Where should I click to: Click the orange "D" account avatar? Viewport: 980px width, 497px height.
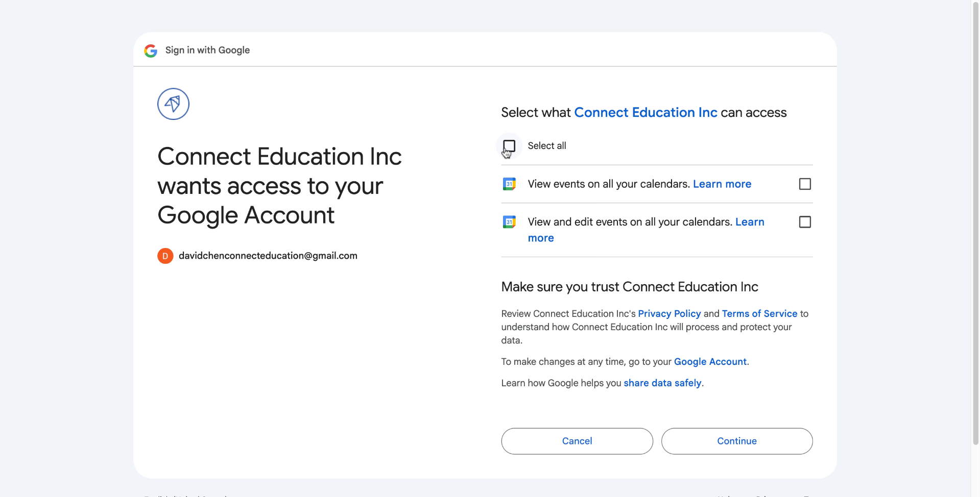[x=165, y=256]
